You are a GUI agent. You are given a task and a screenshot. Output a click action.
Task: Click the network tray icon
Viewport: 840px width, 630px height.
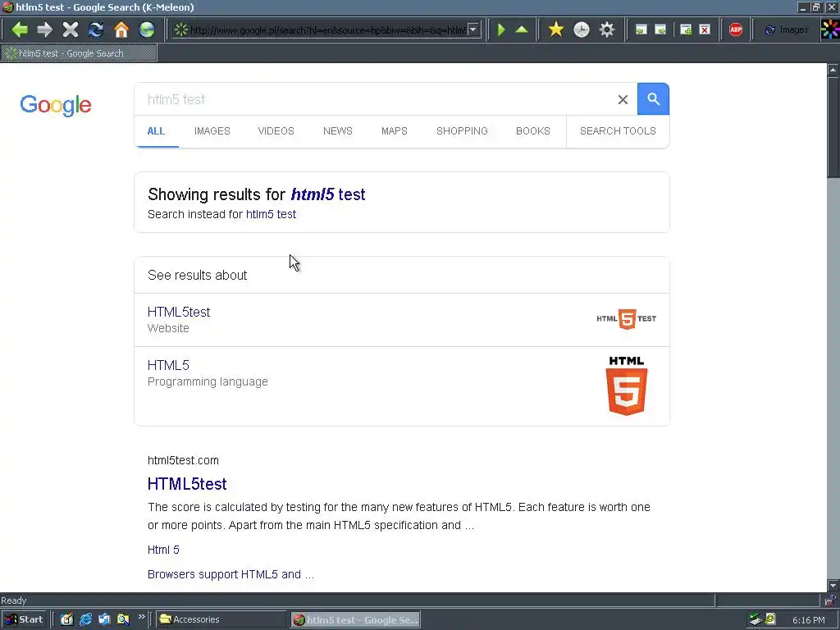click(756, 619)
